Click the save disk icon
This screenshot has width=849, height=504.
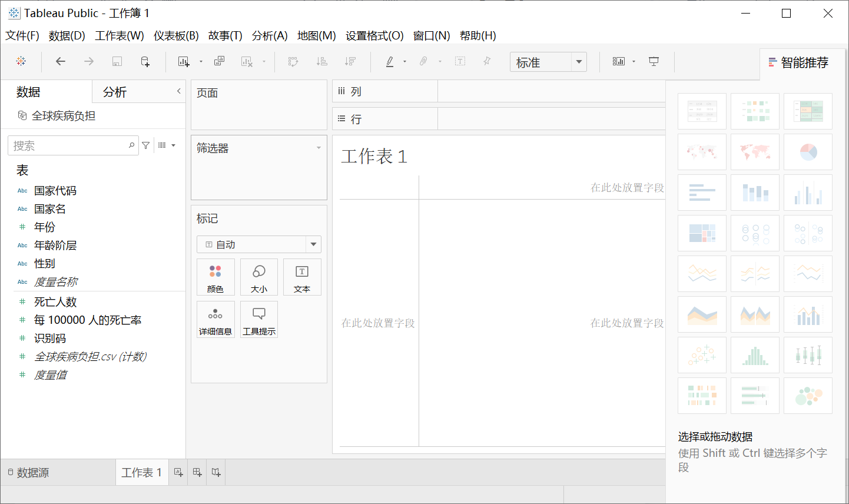(x=117, y=61)
